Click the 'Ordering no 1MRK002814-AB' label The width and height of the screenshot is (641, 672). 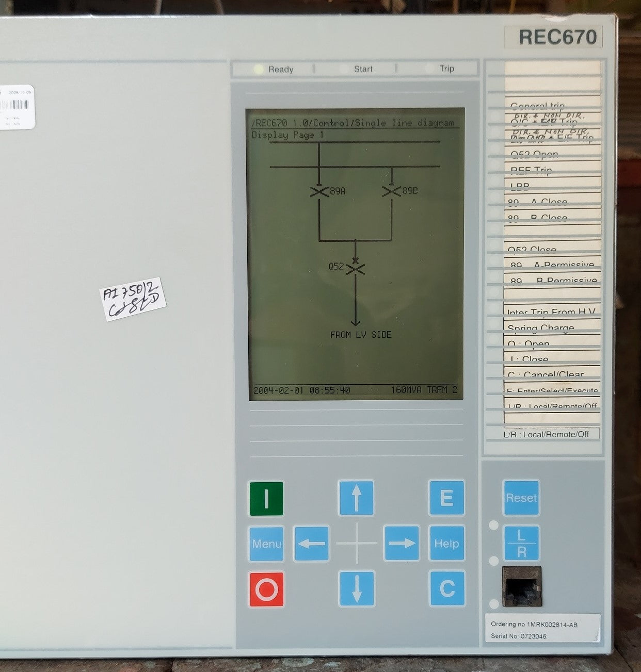tap(534, 625)
